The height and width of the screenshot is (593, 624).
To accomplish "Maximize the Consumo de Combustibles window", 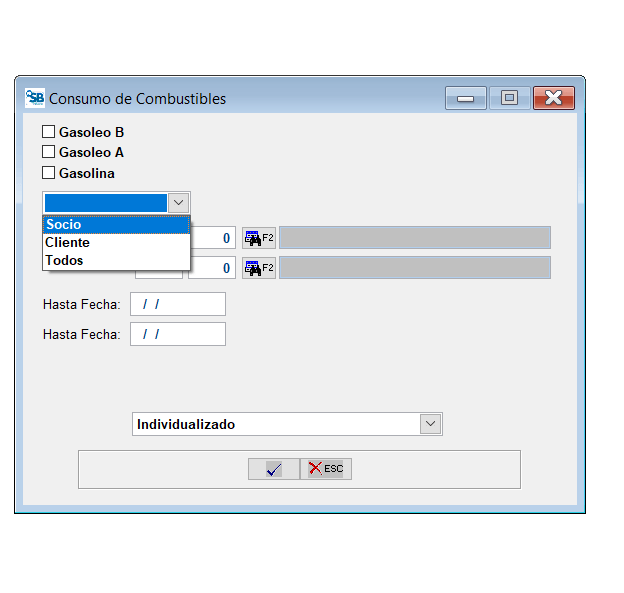I will [509, 98].
